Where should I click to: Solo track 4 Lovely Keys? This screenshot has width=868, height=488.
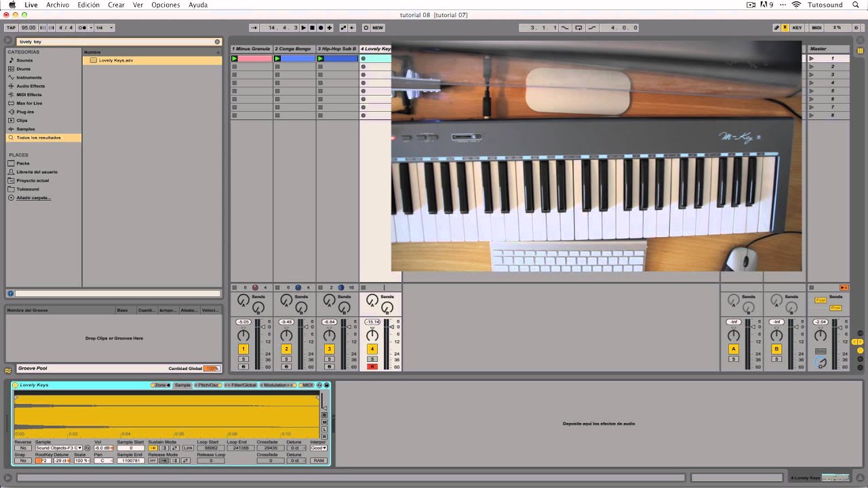coord(372,359)
